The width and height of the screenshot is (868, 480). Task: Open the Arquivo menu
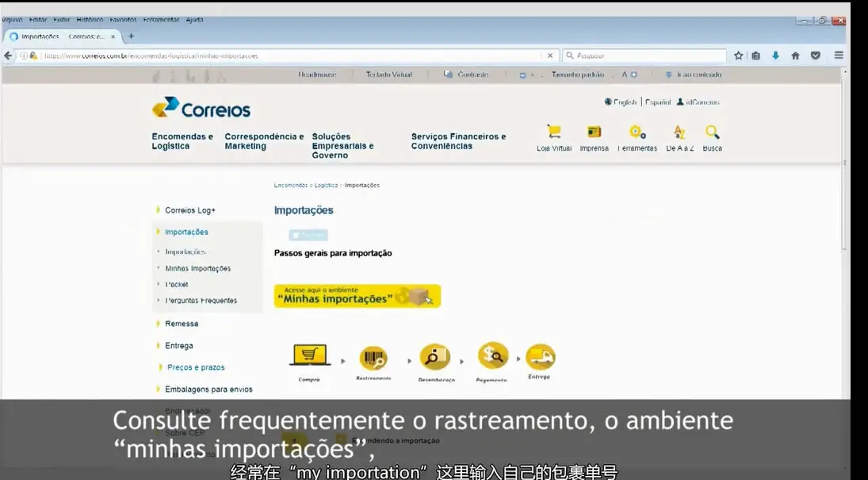[x=11, y=19]
